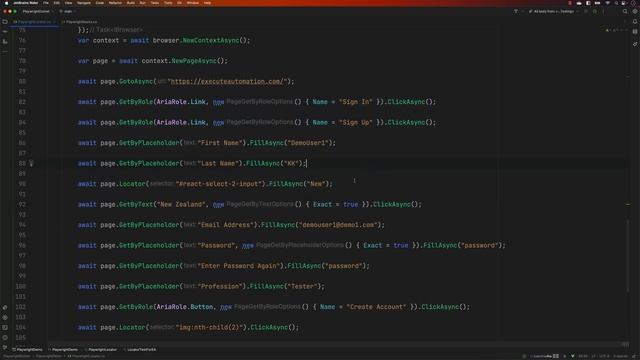Open the Edit menu
Screen dimensions: 640x360
click(57, 3)
